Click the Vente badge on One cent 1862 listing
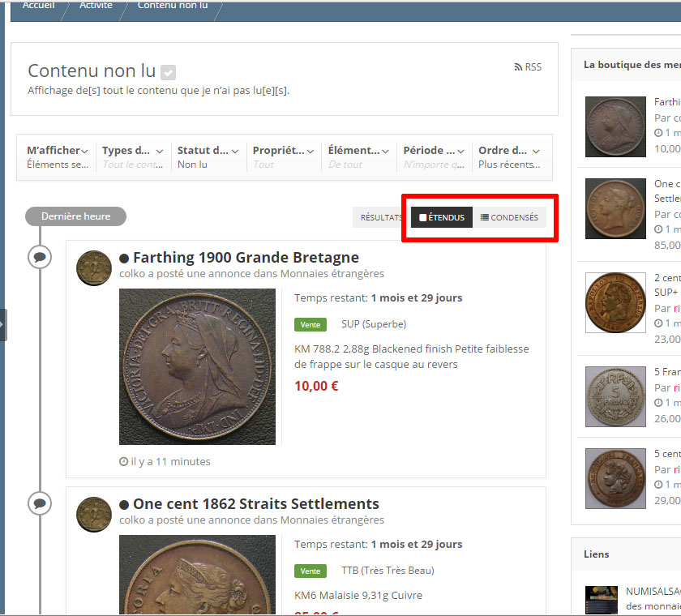Viewport: 681px width, 616px height. pyautogui.click(x=310, y=571)
